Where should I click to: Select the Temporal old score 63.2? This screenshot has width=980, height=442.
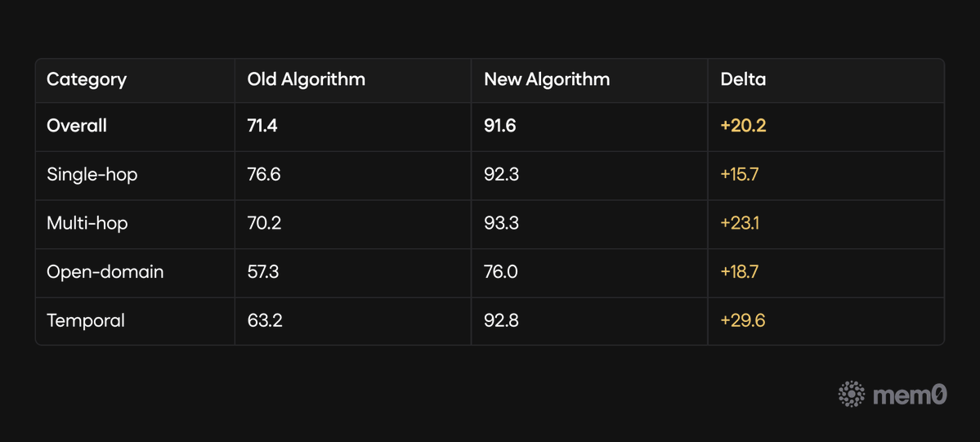265,320
